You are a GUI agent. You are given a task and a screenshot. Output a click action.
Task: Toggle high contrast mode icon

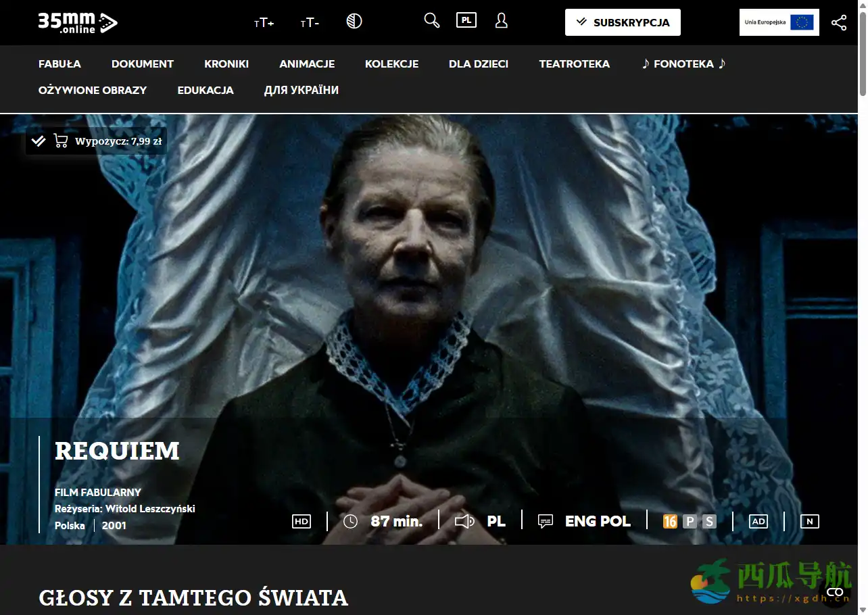click(354, 22)
